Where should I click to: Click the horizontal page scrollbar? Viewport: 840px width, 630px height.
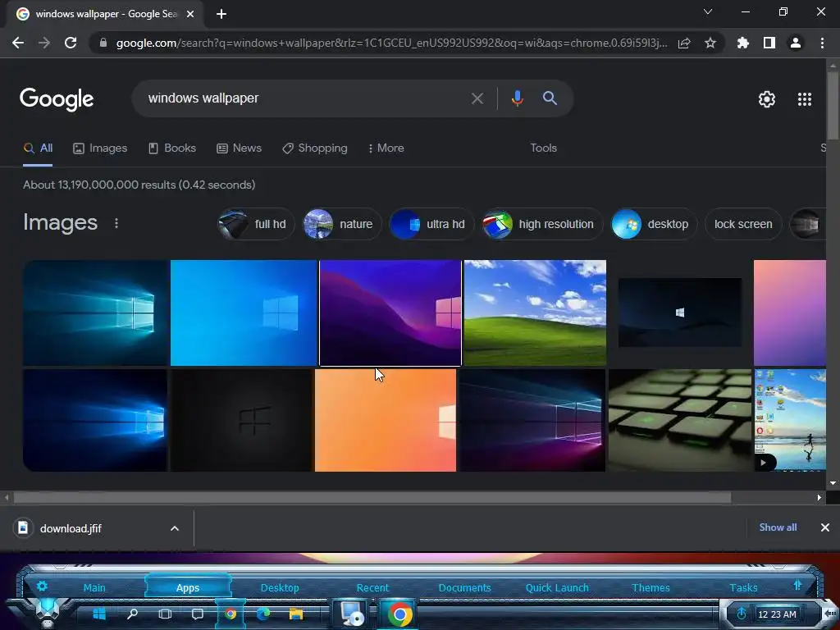click(372, 498)
